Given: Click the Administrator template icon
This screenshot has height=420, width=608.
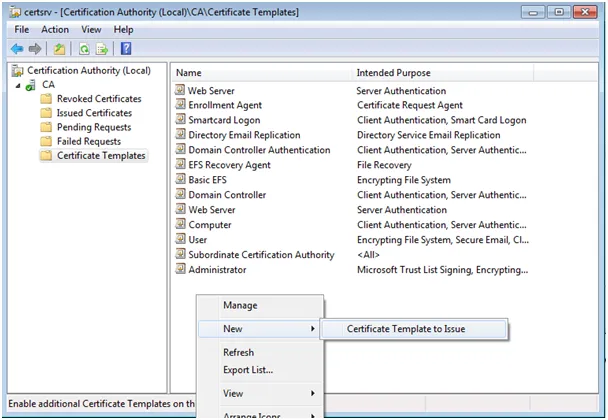Looking at the screenshot, I should click(180, 269).
